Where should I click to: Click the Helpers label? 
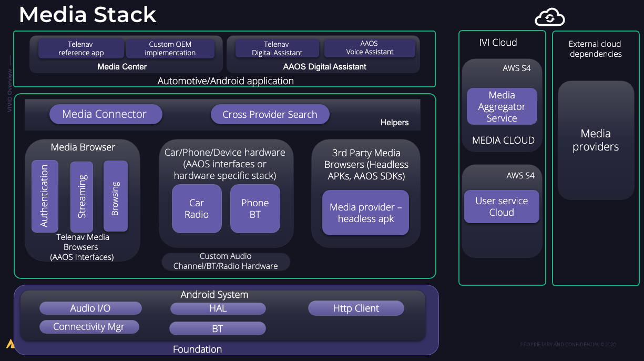(395, 123)
